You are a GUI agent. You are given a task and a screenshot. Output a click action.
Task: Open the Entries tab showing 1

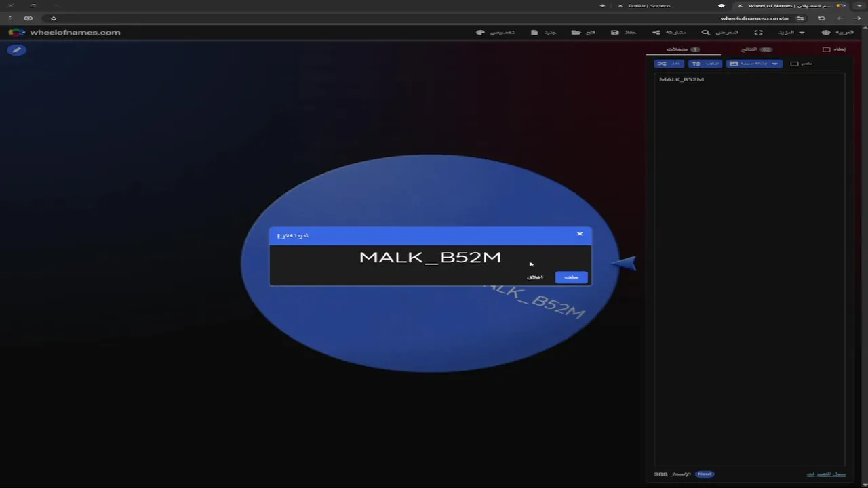(682, 49)
